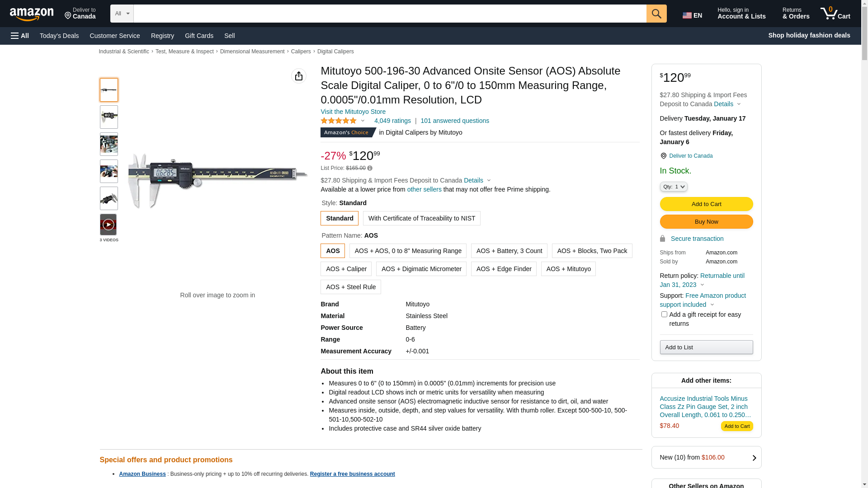Open the quantity dropdown
868x488 pixels.
tap(674, 187)
